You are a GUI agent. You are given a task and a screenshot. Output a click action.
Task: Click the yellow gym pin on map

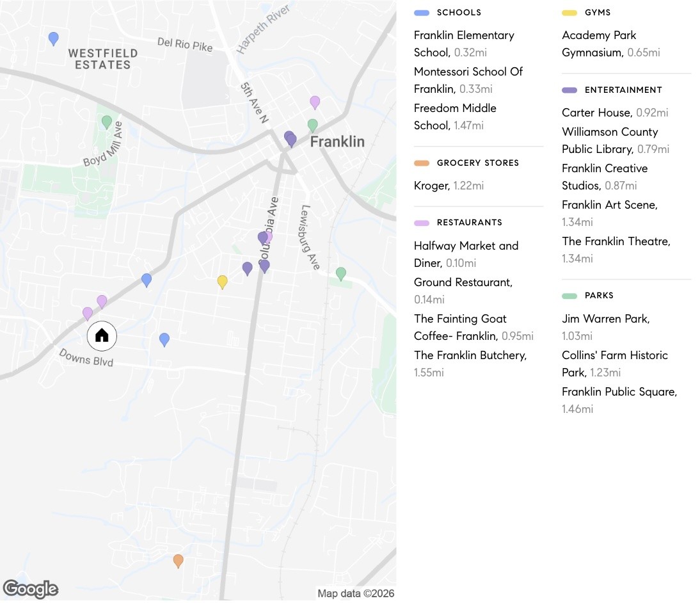click(222, 281)
